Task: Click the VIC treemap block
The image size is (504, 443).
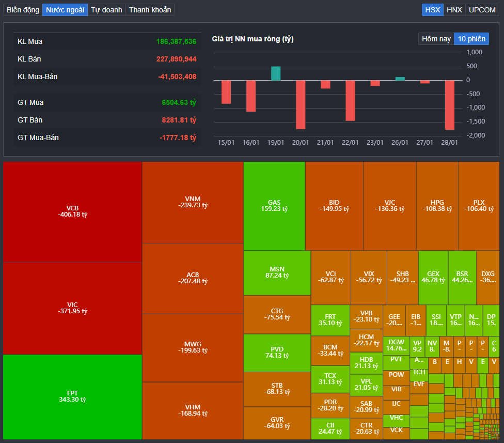Action: pyautogui.click(x=72, y=308)
